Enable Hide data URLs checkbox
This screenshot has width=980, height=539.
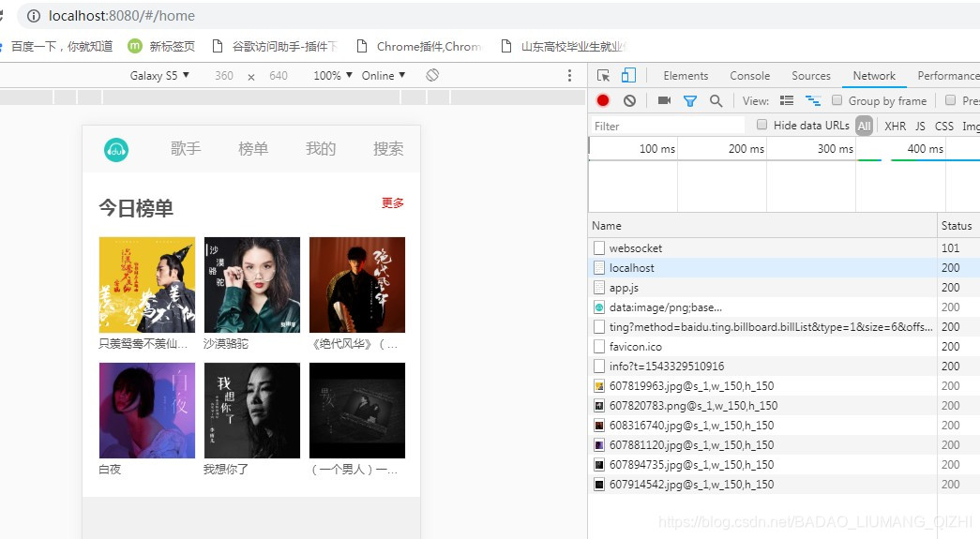click(761, 125)
